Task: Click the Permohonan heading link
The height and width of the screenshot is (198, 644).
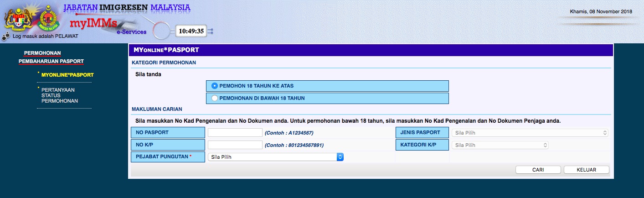Action: click(x=42, y=53)
